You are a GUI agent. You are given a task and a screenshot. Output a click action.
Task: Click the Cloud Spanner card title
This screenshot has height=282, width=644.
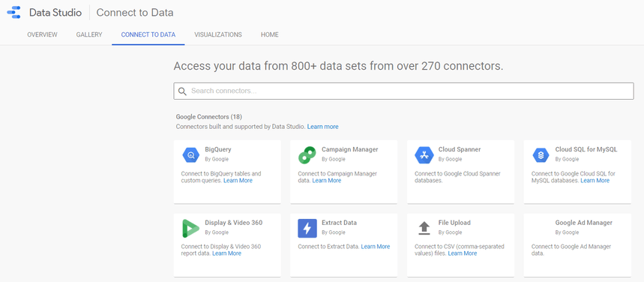coord(460,150)
